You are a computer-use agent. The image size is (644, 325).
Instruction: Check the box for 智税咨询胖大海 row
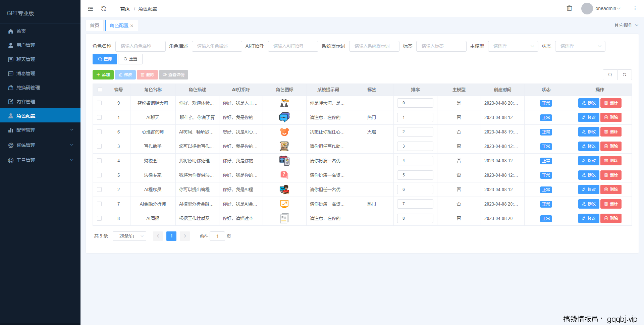[99, 103]
